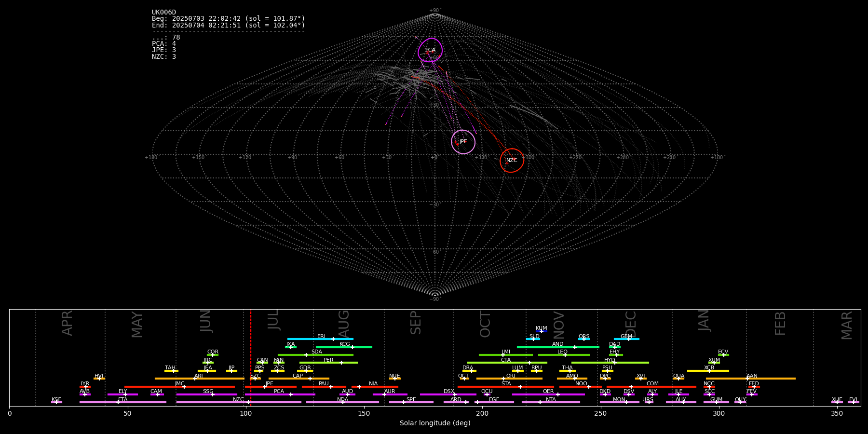
Task: Select the ARI shower bar in the timeline
Action: point(200,379)
